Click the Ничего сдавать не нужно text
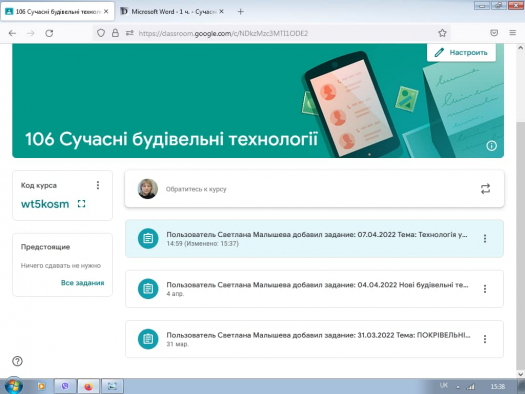The image size is (525, 394). [61, 266]
